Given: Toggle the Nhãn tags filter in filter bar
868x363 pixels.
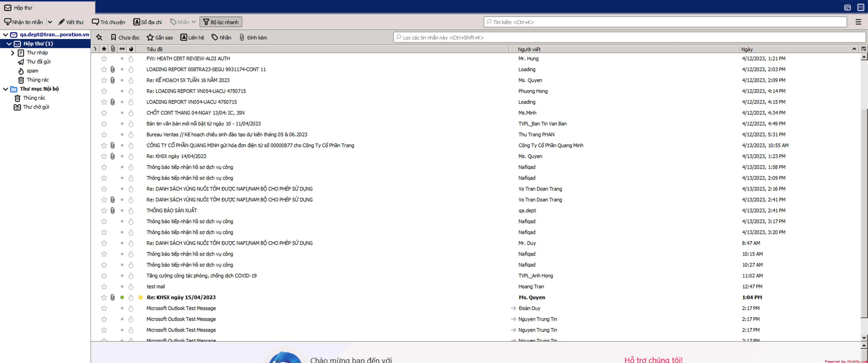Looking at the screenshot, I should coord(221,37).
